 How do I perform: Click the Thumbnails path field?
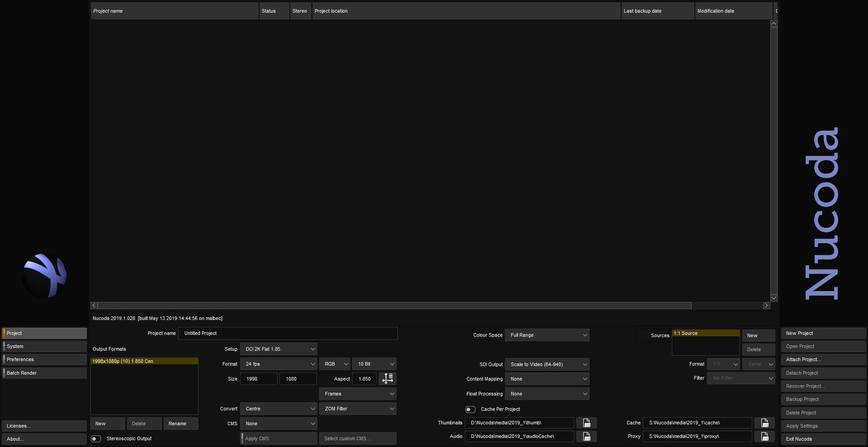[519, 423]
